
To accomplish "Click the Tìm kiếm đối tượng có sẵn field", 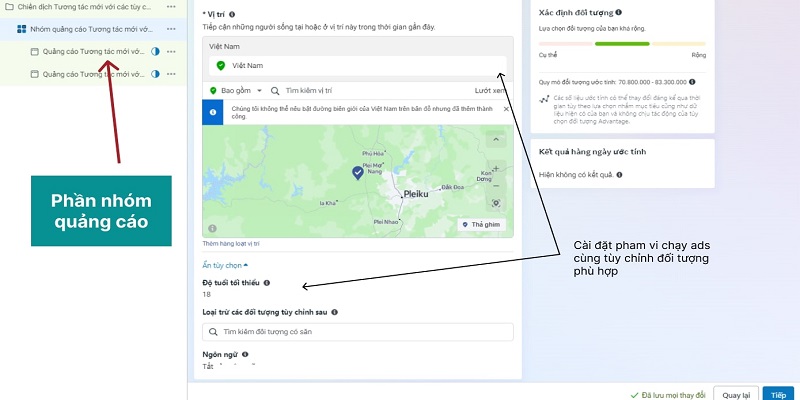I will tap(358, 332).
